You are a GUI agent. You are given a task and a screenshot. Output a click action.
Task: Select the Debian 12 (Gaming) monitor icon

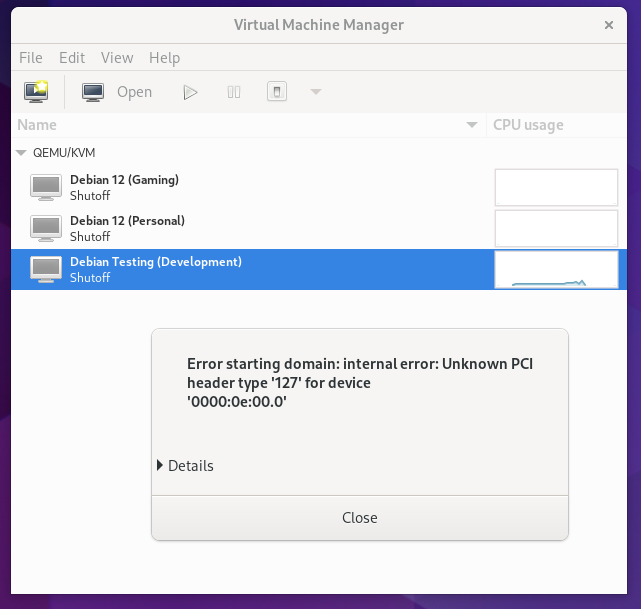click(x=46, y=187)
